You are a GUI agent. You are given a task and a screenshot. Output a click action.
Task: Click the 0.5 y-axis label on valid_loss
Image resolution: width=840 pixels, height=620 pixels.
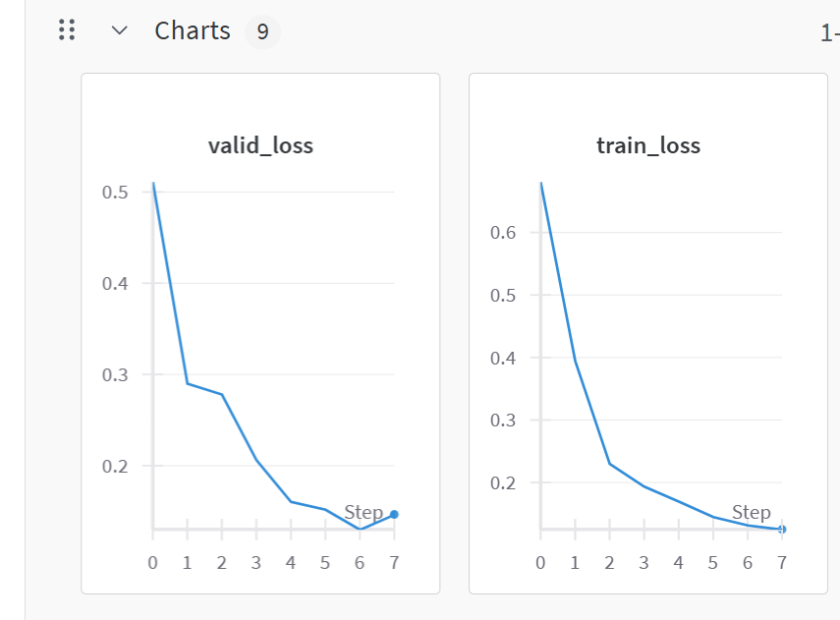pyautogui.click(x=115, y=192)
